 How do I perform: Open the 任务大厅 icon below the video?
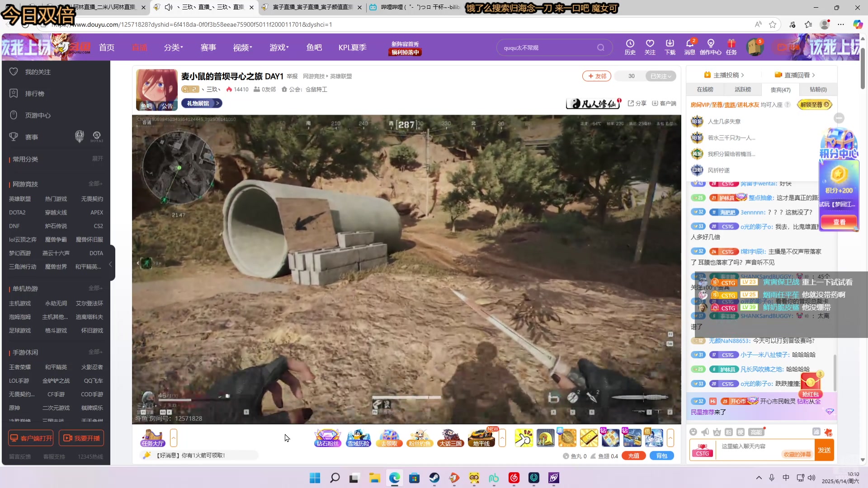click(153, 437)
